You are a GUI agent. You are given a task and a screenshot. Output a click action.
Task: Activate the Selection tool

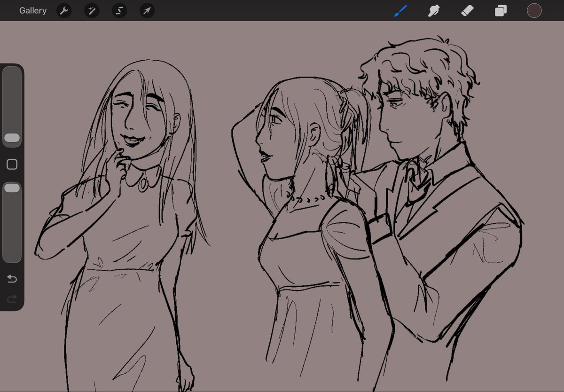click(119, 10)
